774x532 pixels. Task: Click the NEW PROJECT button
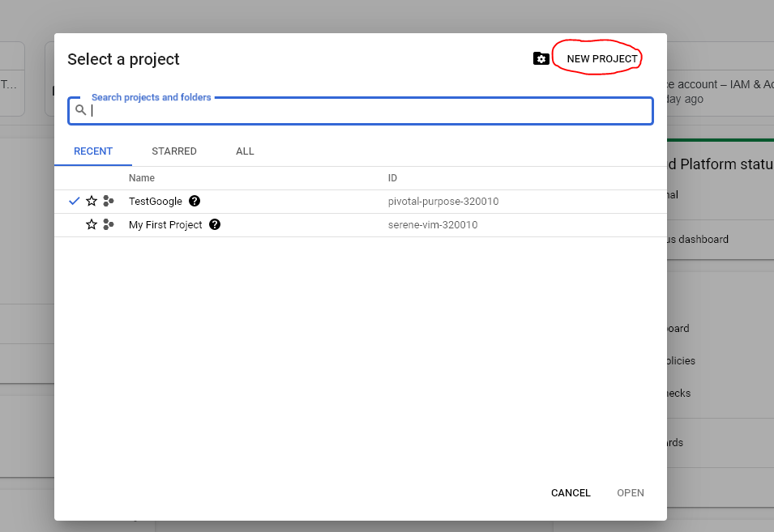click(601, 58)
